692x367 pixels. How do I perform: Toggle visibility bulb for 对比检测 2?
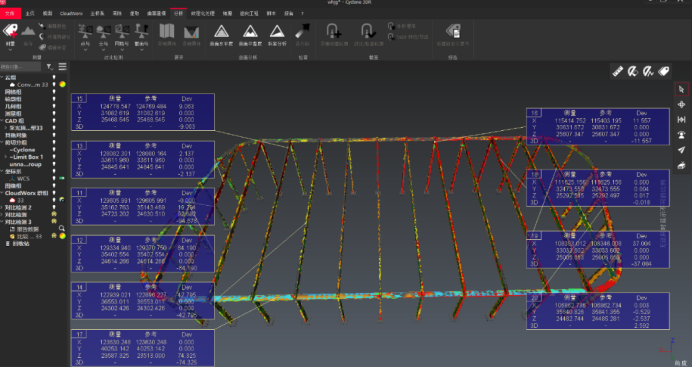(x=54, y=207)
